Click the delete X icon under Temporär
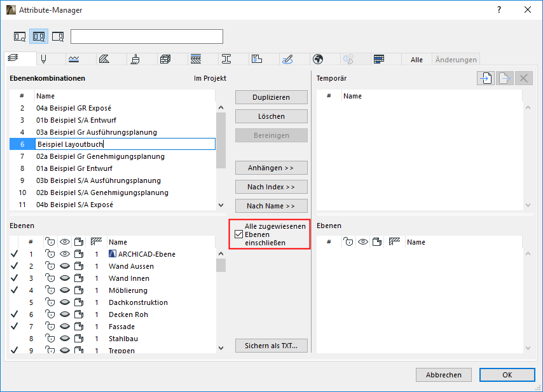This screenshot has width=543, height=392. 524,78
